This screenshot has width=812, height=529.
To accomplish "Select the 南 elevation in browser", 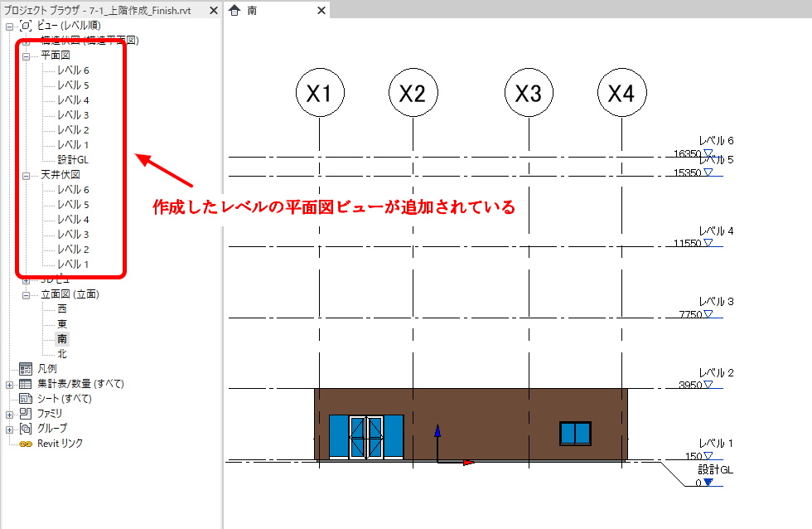I will (x=62, y=339).
